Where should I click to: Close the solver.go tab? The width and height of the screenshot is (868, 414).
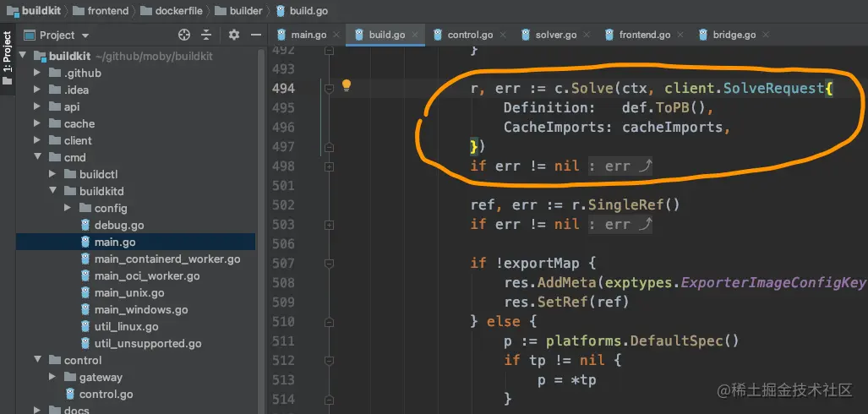(587, 35)
